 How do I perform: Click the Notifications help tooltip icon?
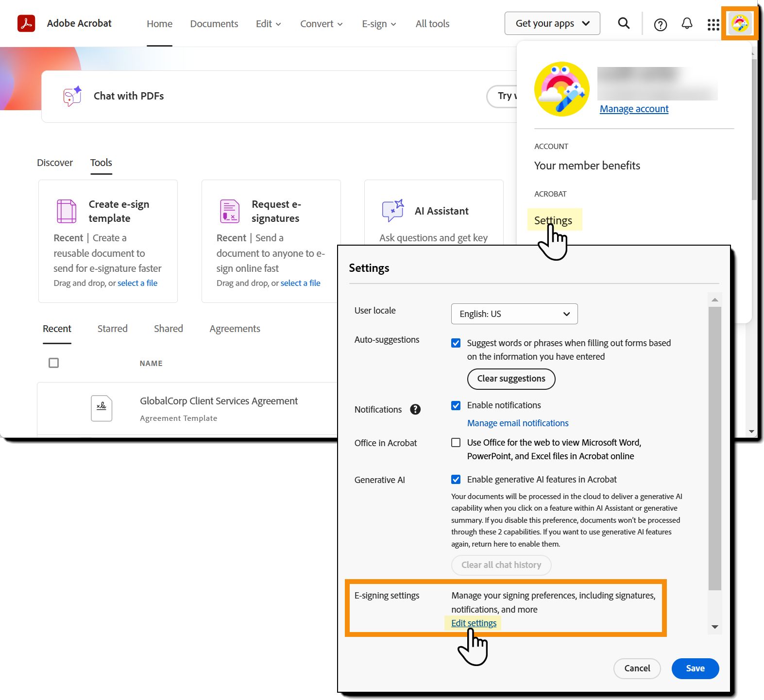415,409
